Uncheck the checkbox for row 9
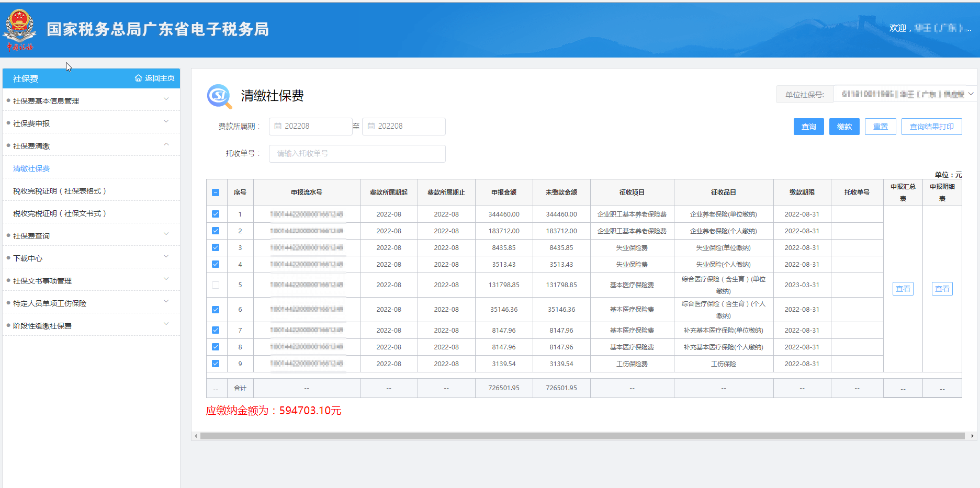The height and width of the screenshot is (488, 980). pyautogui.click(x=216, y=364)
